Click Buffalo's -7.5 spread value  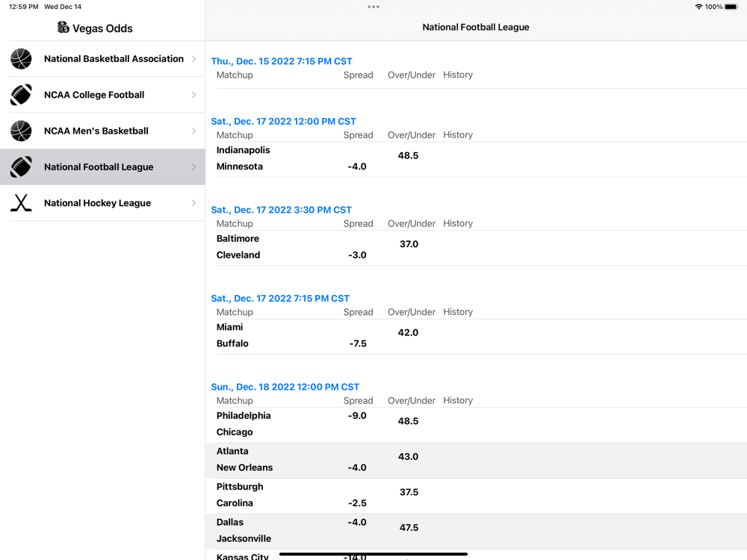click(358, 343)
